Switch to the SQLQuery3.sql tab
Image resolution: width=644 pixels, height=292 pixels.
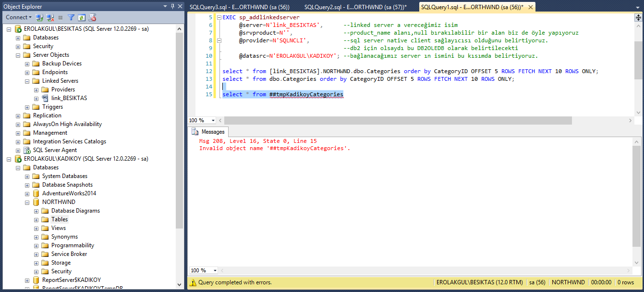(x=239, y=7)
